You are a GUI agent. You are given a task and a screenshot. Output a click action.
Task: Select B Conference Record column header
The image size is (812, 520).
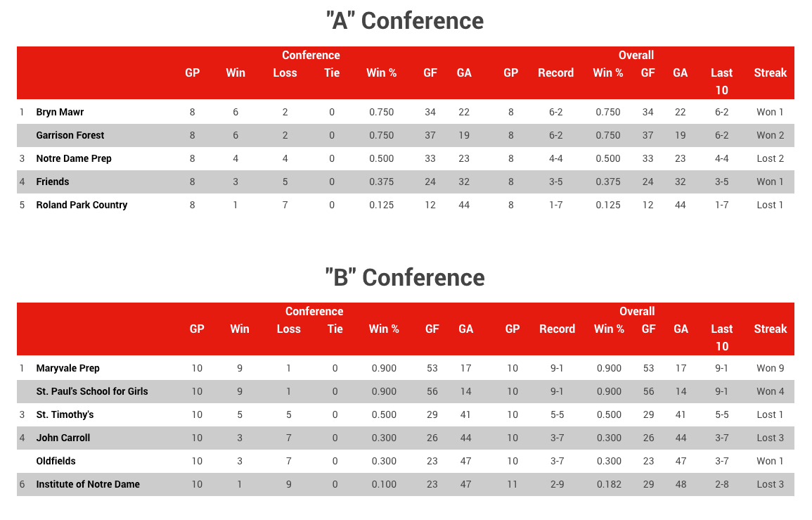click(x=557, y=329)
